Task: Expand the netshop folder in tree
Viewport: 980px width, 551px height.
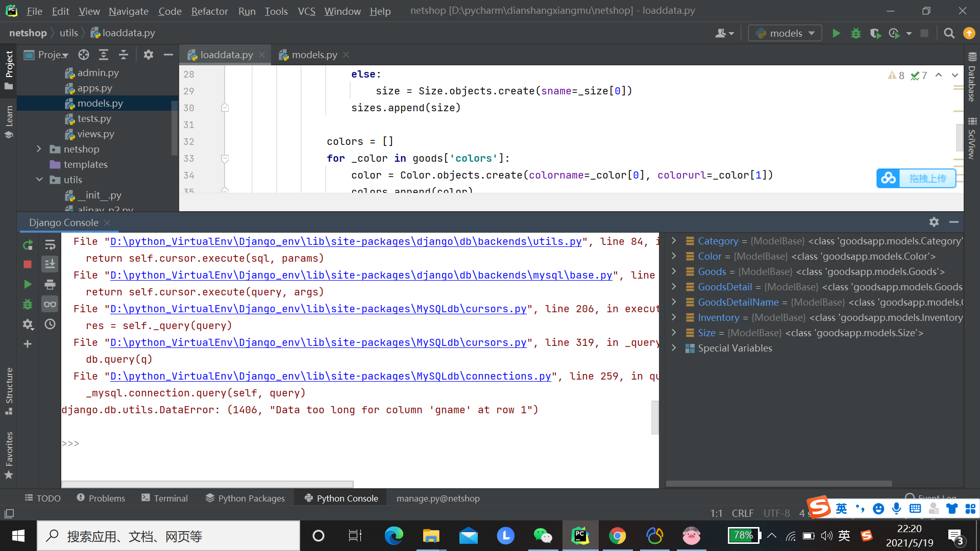Action: pos(39,149)
